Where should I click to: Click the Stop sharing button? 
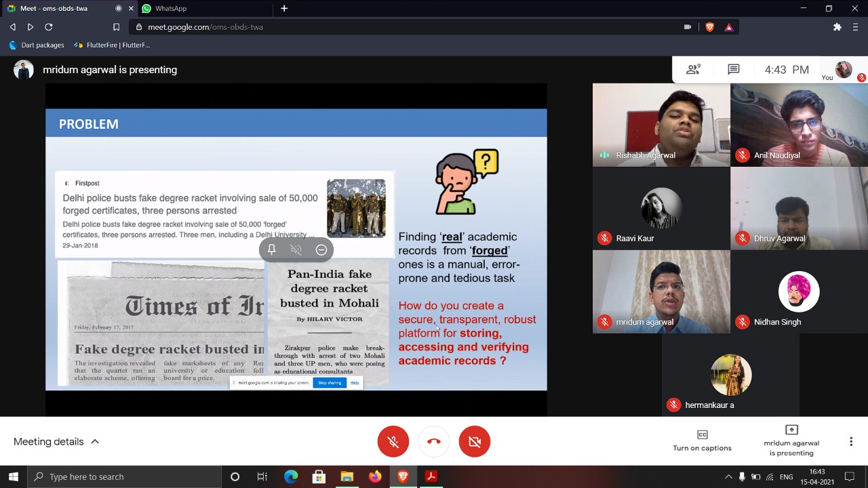[x=330, y=383]
